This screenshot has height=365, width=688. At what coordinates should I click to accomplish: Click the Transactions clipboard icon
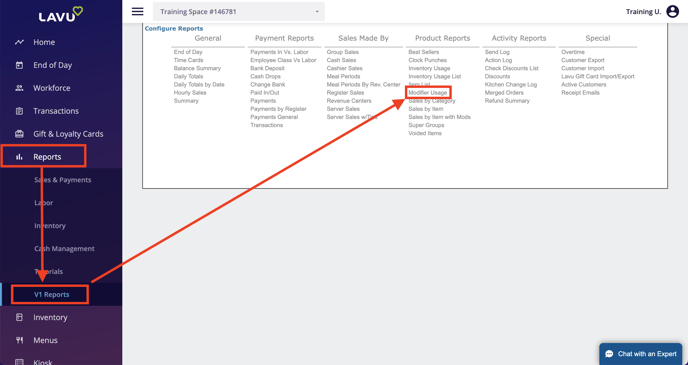tap(19, 111)
